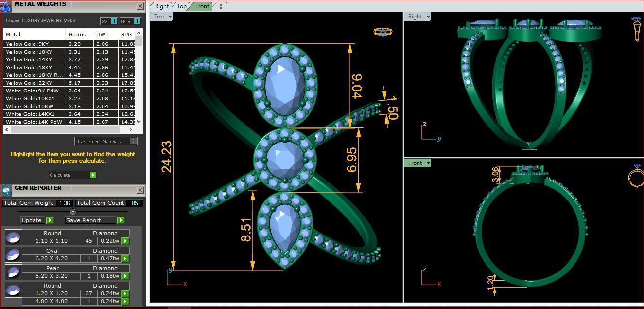Screen dimensions: 644x309
Task: Click the Gem Reporter panel icon
Action: point(6,190)
